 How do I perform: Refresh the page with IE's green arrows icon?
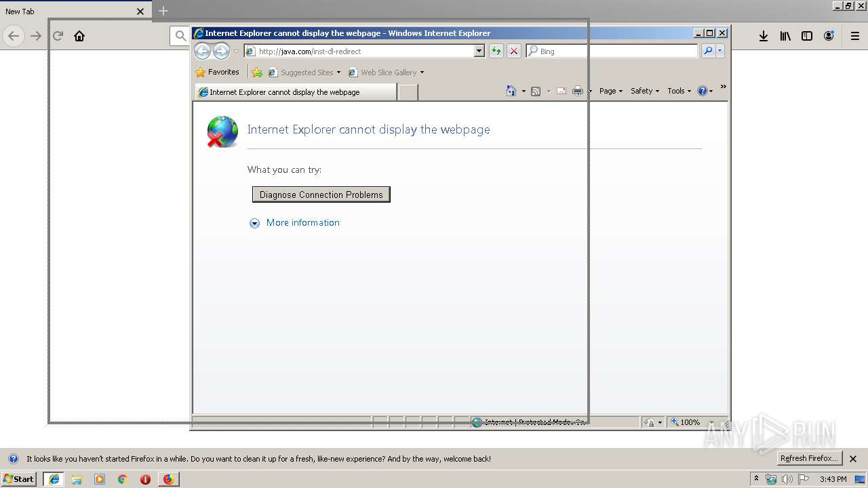click(x=496, y=51)
